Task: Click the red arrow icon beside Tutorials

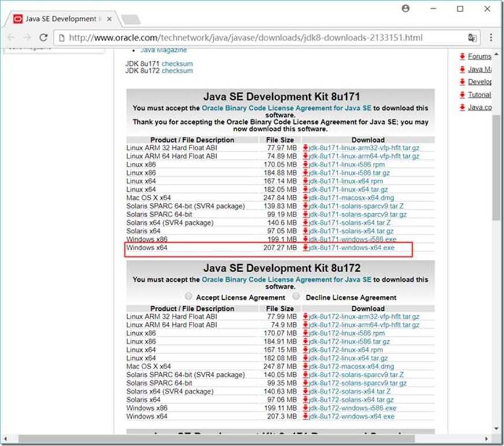Action: pos(462,95)
